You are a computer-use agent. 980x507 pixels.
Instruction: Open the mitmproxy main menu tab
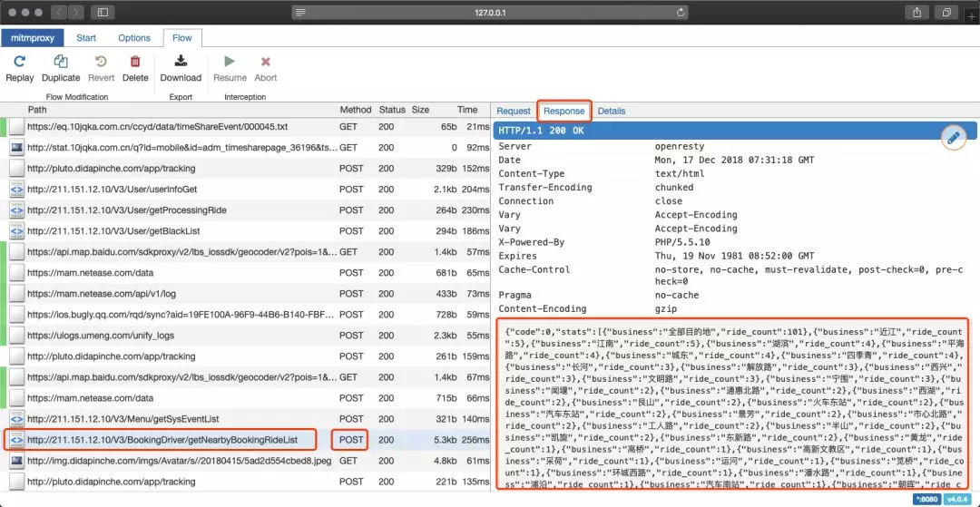33,37
